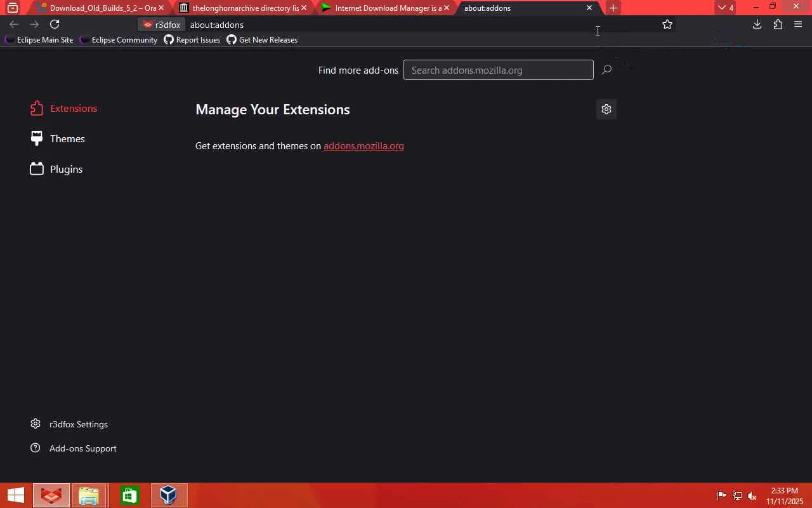Open Report Issues bookmark
812x508 pixels.
click(x=192, y=39)
